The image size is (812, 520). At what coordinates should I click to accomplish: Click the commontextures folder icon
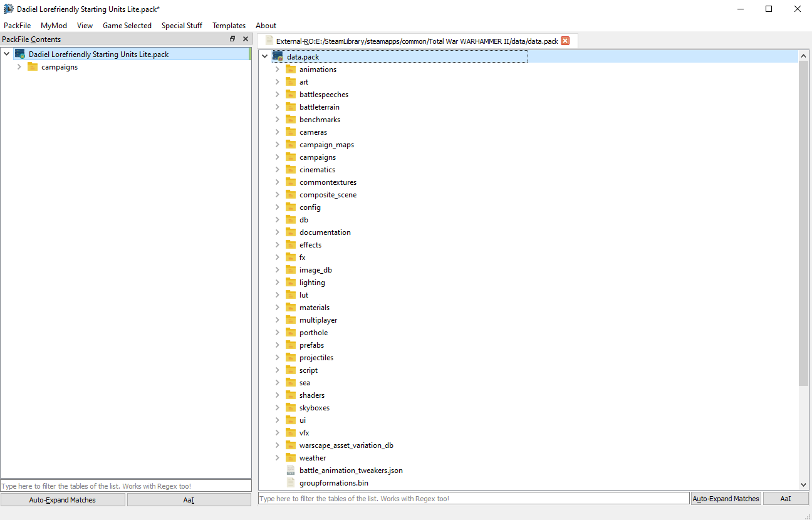[291, 182]
